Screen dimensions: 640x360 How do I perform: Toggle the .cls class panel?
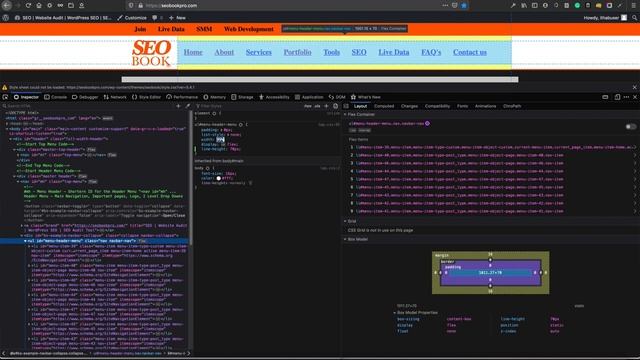317,106
